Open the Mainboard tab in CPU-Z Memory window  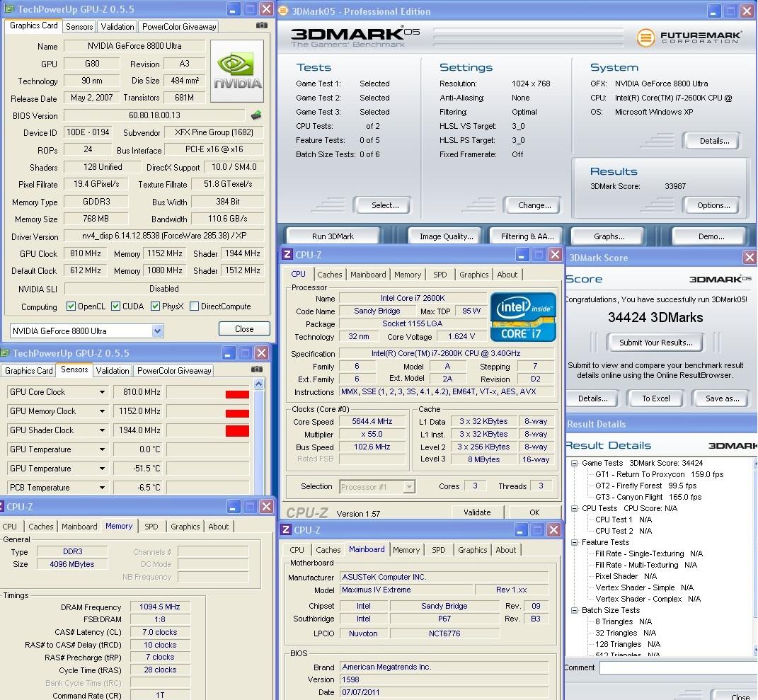pyautogui.click(x=79, y=527)
